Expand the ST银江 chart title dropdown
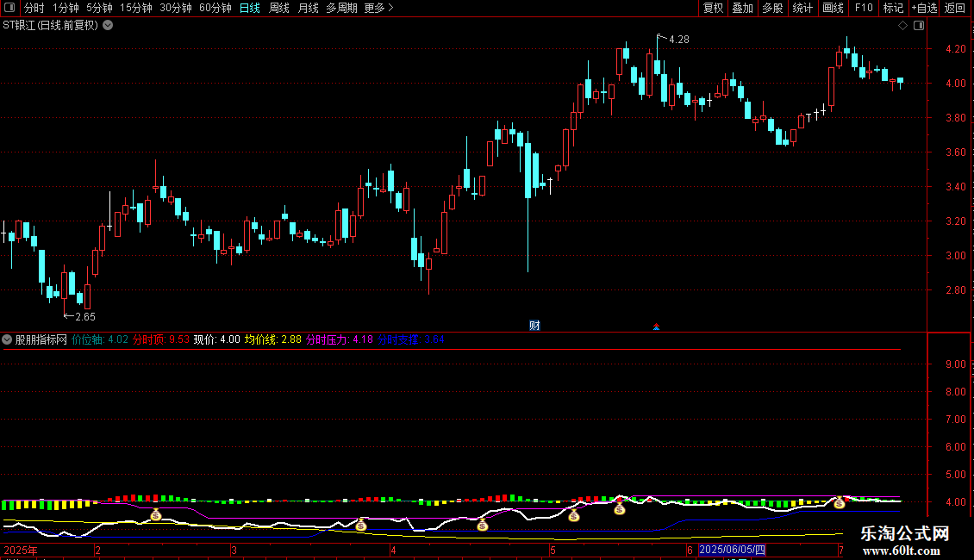The width and height of the screenshot is (974, 560). (108, 26)
